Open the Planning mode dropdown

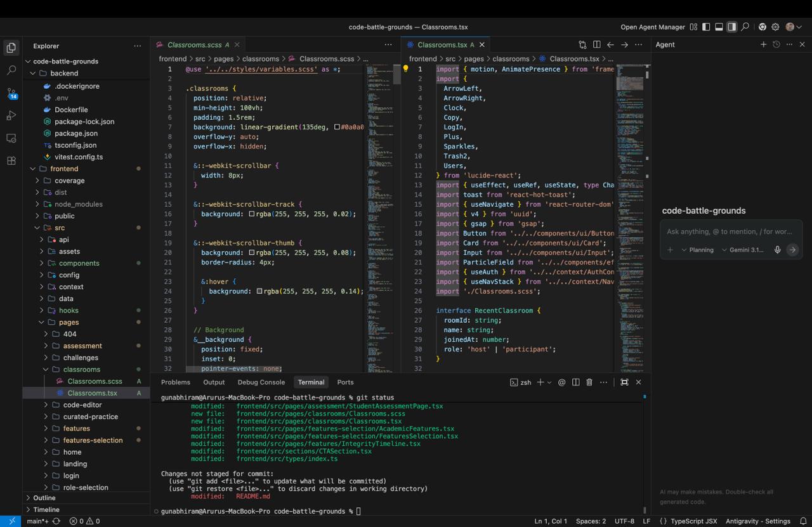(x=697, y=250)
